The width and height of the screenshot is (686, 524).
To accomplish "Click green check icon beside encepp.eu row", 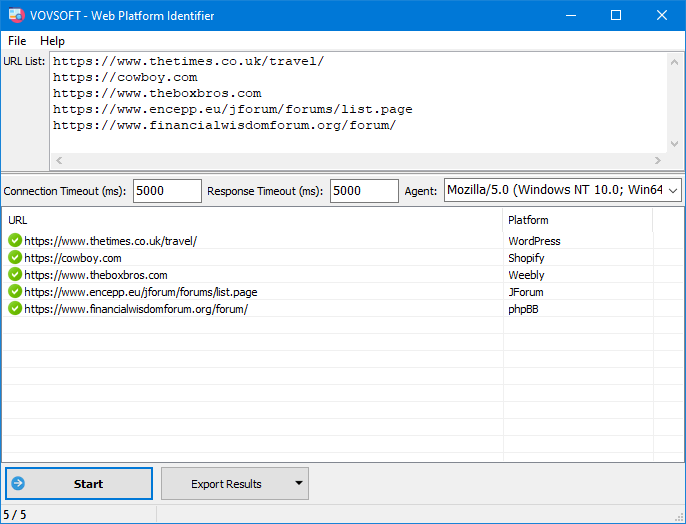I will coord(15,292).
